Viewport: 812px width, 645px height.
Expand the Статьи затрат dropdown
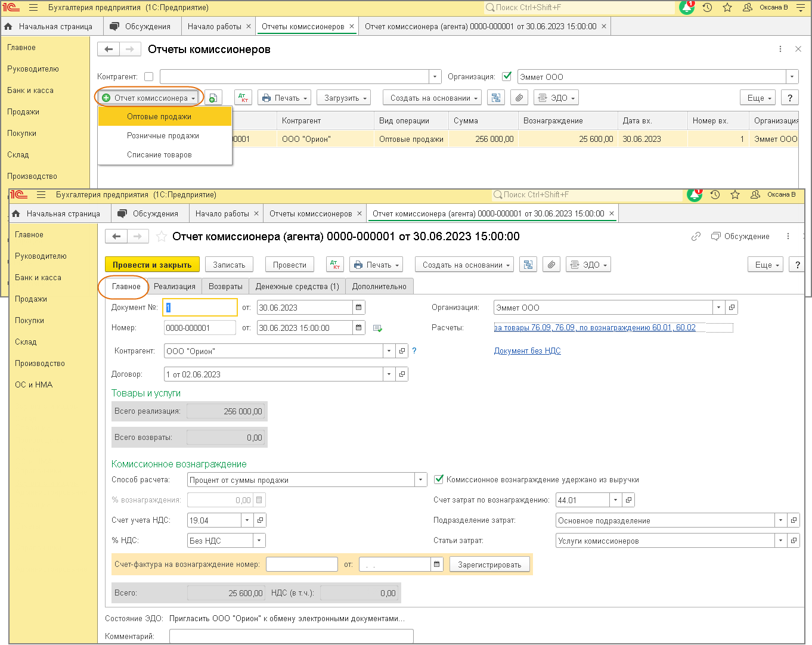pos(780,541)
